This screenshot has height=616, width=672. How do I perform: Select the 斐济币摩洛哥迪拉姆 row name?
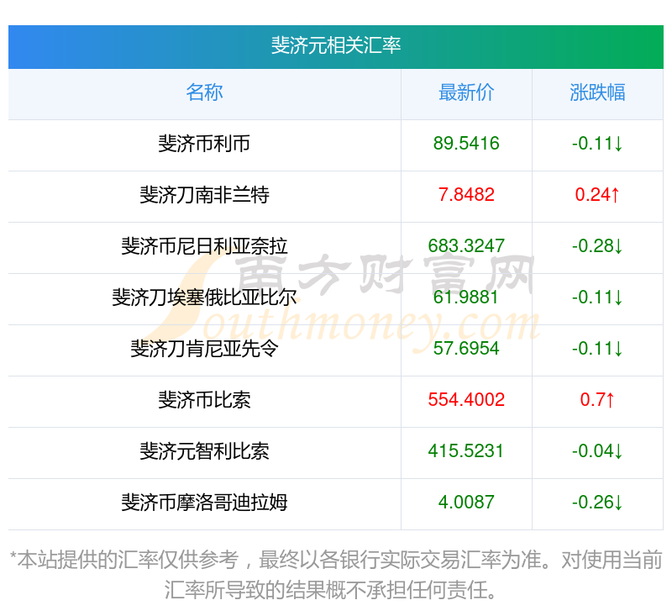204,503
